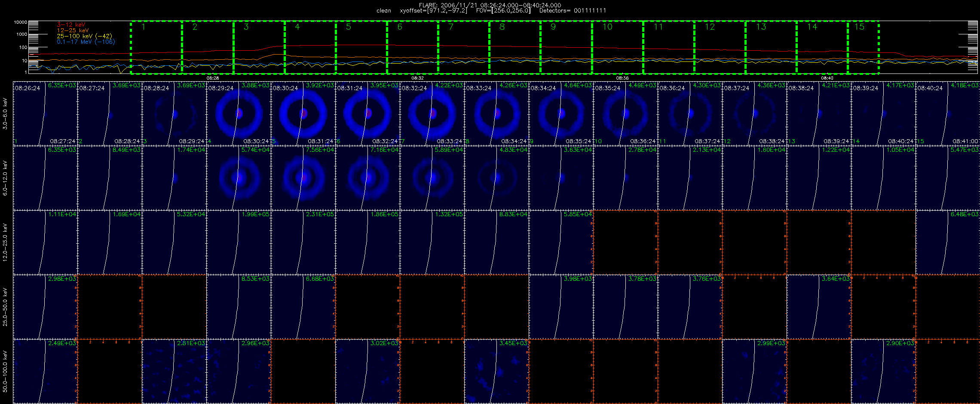Screen dimensions: 980x404
Task: Click the '1.74E+04' peak value label
Action: [x=191, y=150]
